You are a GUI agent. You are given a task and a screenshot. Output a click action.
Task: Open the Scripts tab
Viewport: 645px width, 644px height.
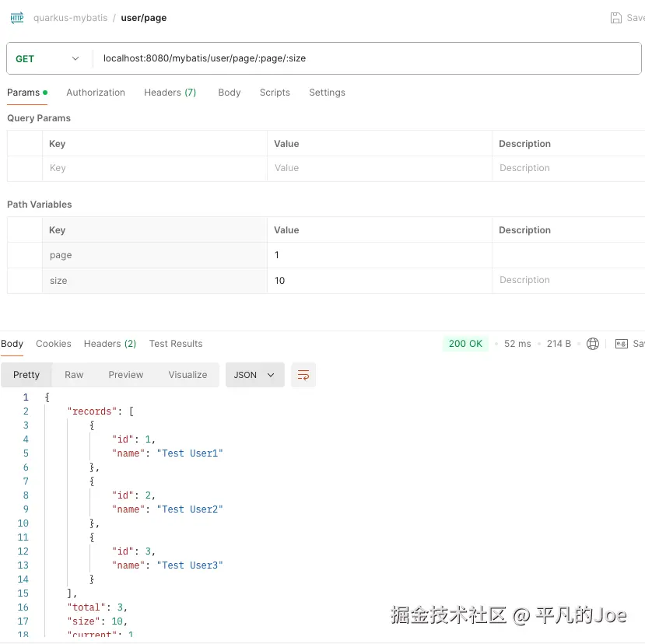pos(275,93)
